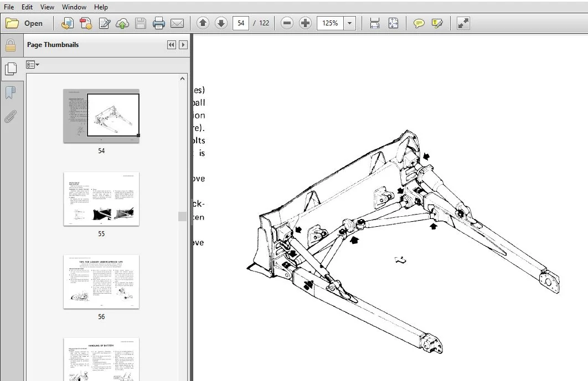Click the Open folder button

click(24, 23)
